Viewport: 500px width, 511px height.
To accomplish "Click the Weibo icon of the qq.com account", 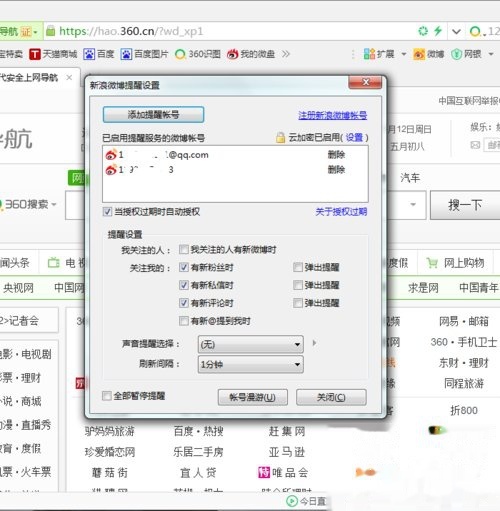I will pyautogui.click(x=111, y=155).
